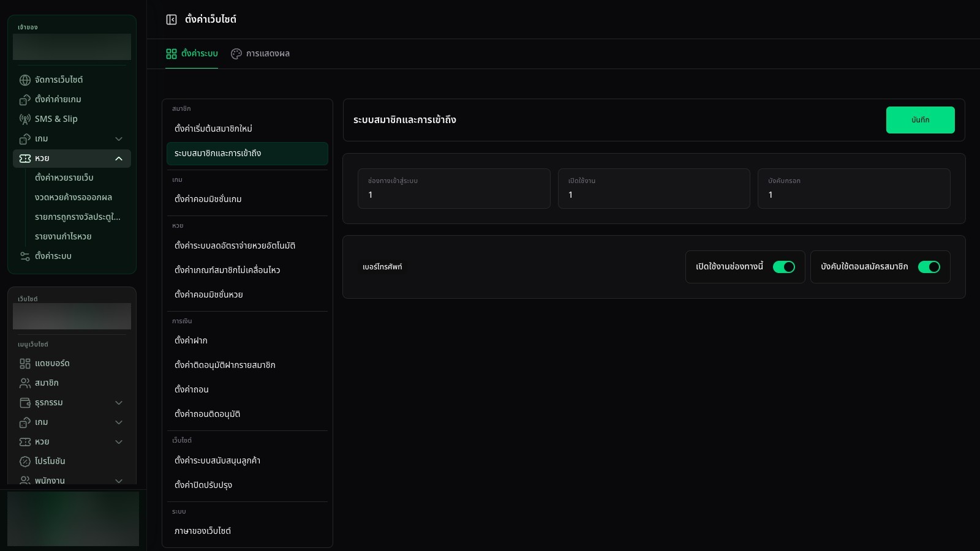Switch to the การแสดงผล tab
The image size is (980, 551).
coord(260,54)
